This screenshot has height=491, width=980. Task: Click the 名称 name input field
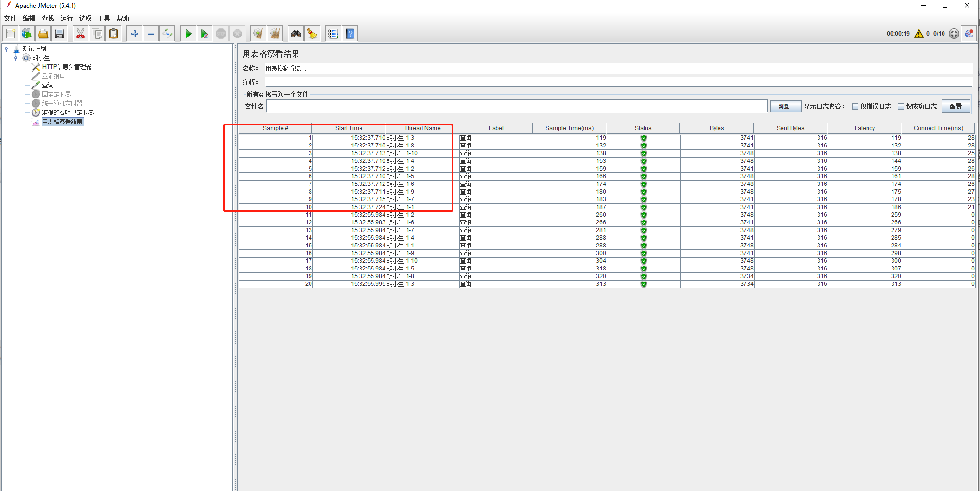tap(618, 68)
